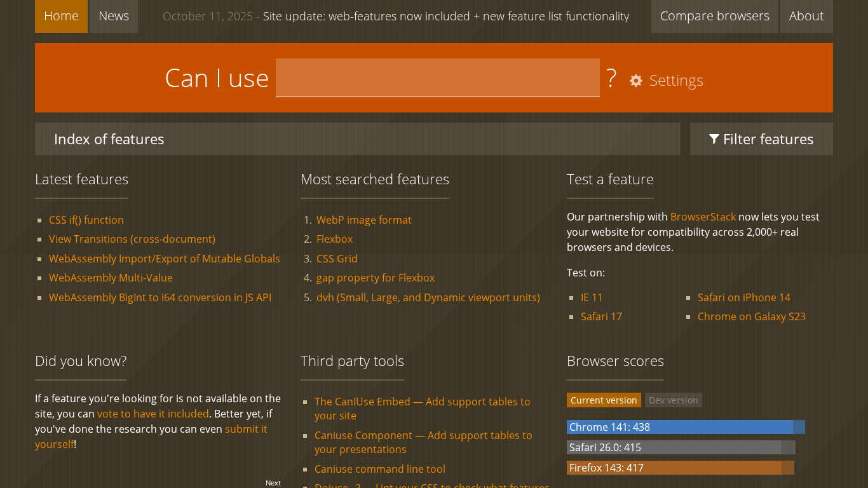Open the site update news headline
Viewport: 868px width, 488px height.
pyautogui.click(x=445, y=17)
